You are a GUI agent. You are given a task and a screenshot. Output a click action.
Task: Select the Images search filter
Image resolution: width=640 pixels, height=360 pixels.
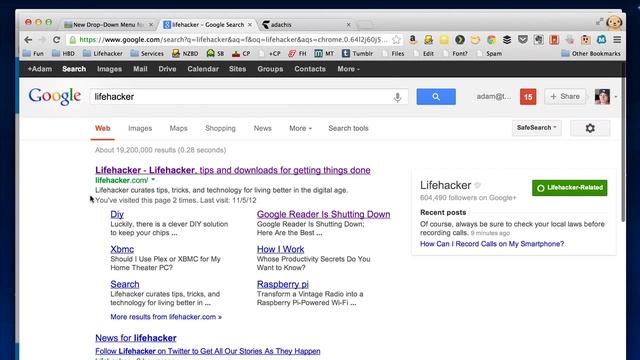coord(140,128)
